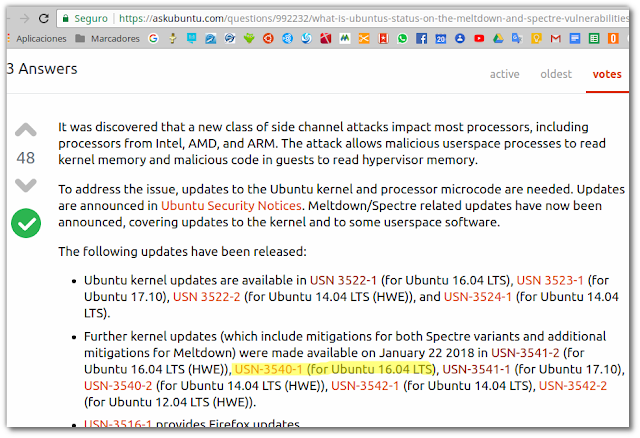Open the Facebook bookmark icon

(422, 39)
